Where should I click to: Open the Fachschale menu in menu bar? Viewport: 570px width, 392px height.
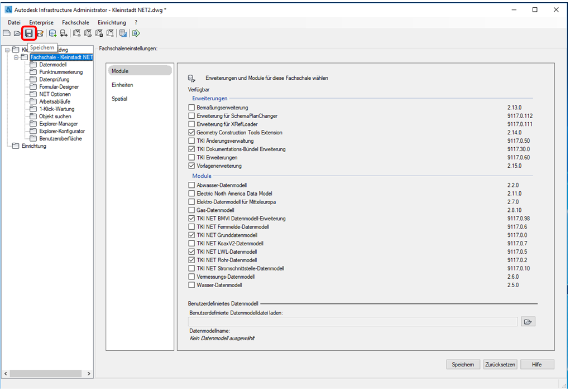pyautogui.click(x=75, y=22)
